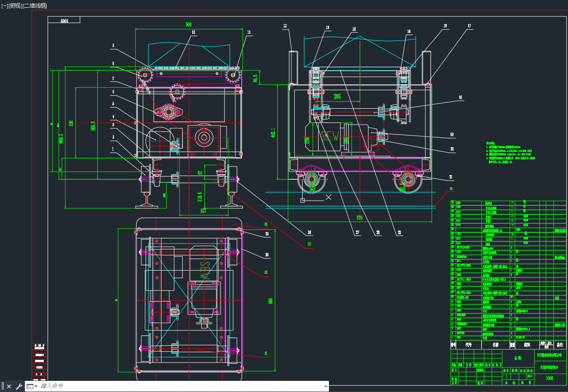Viewport: 568px width, 392px height.
Task: Open the view menu labeled 俯视
Action: 15,6
